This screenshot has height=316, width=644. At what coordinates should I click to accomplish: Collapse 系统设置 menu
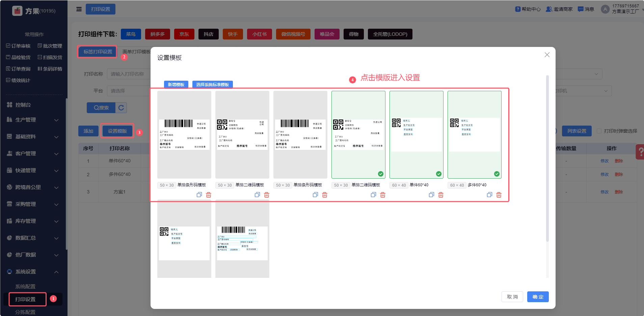click(33, 272)
